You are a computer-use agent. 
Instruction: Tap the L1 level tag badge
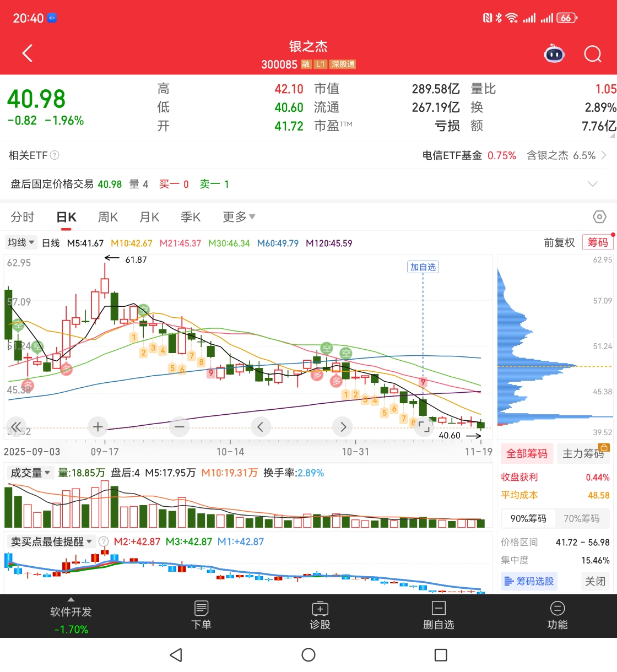tap(320, 64)
